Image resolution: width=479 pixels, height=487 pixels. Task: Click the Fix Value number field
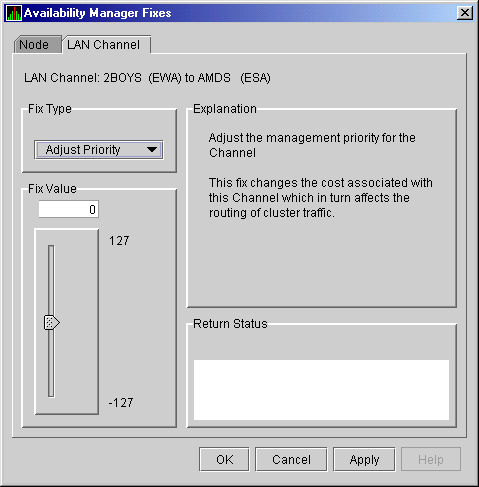click(x=68, y=209)
